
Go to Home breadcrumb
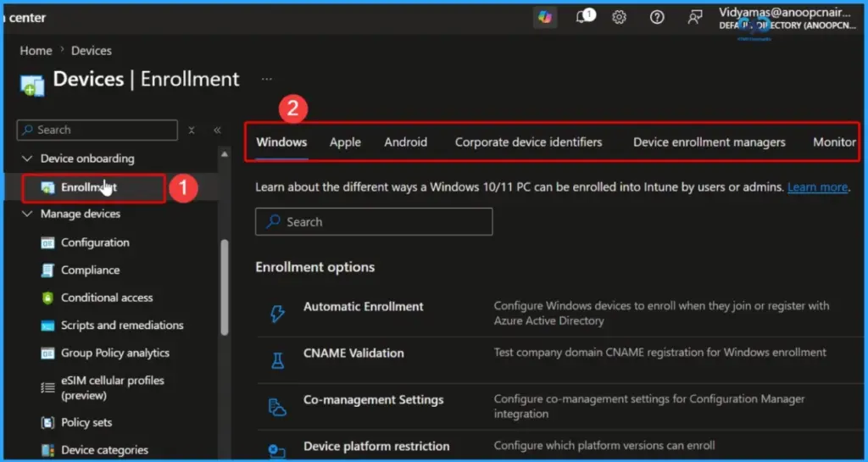[36, 50]
